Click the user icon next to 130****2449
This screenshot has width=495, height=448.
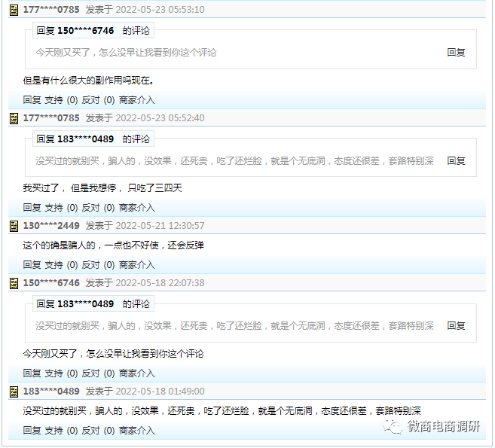tap(14, 226)
